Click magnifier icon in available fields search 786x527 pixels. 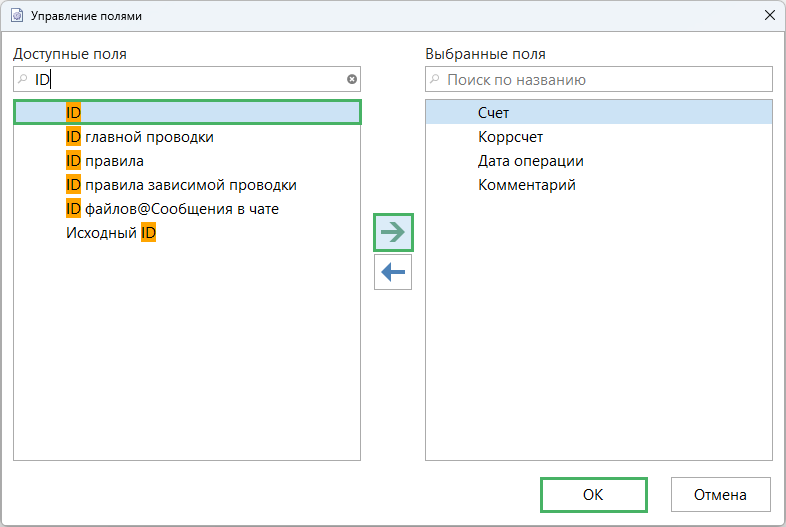click(23, 79)
